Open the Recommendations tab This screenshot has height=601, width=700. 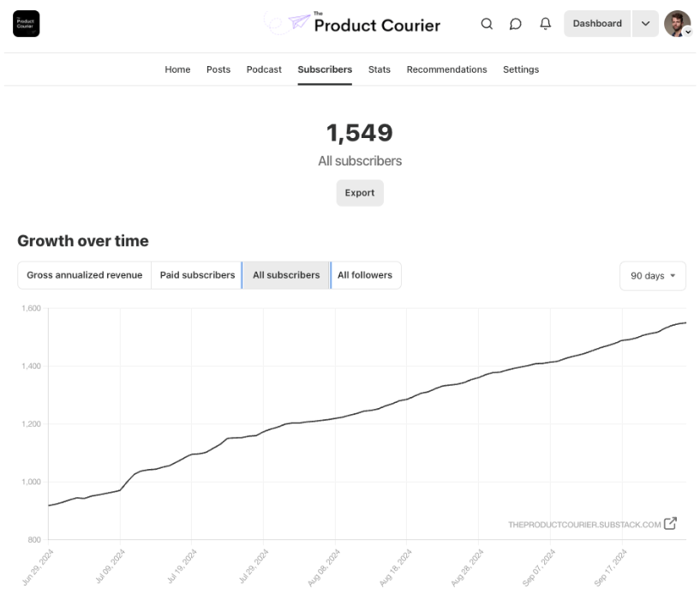446,69
